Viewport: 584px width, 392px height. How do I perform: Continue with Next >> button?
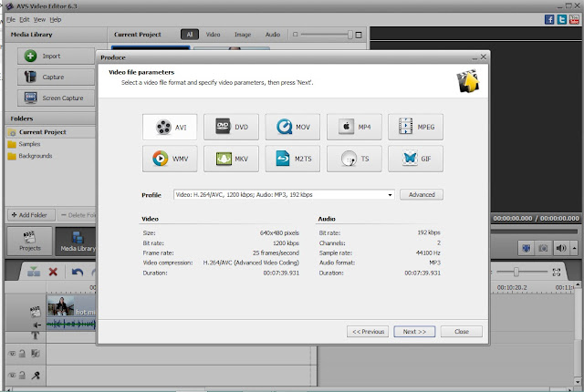414,332
